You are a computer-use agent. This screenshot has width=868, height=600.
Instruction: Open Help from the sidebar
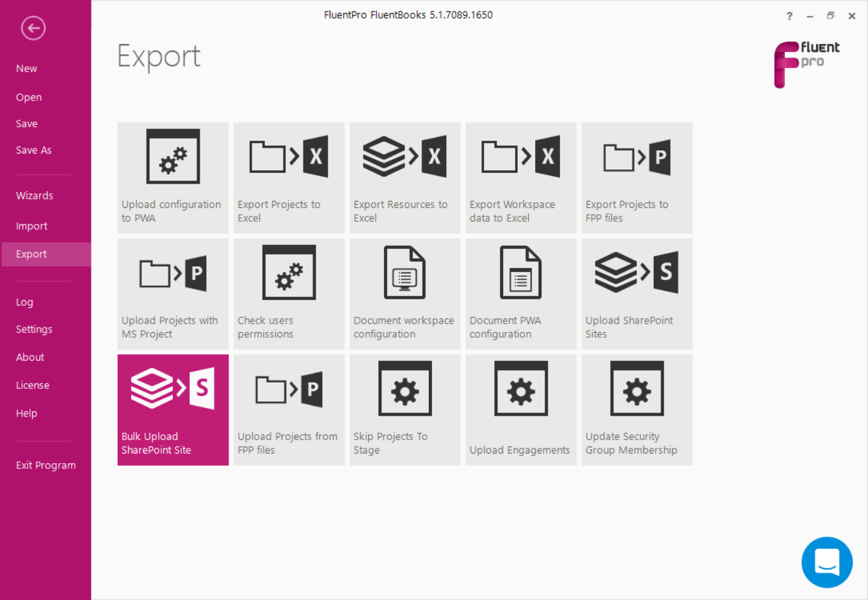[26, 413]
